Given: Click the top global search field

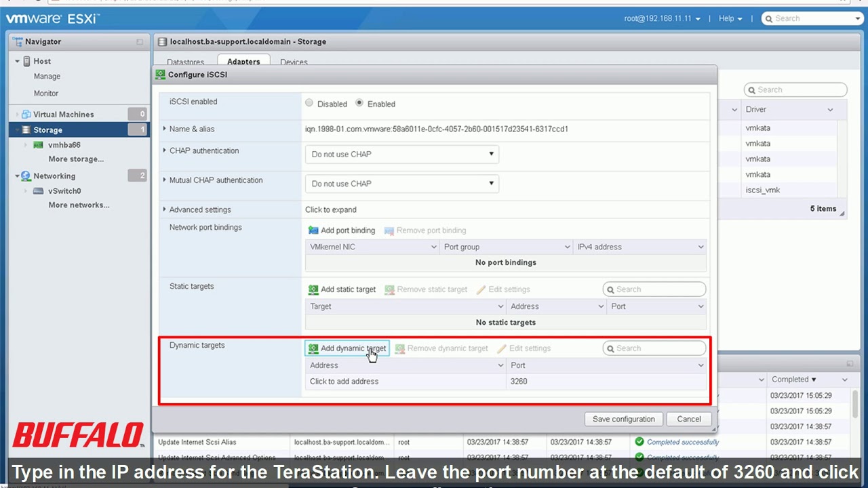Looking at the screenshot, I should click(810, 18).
